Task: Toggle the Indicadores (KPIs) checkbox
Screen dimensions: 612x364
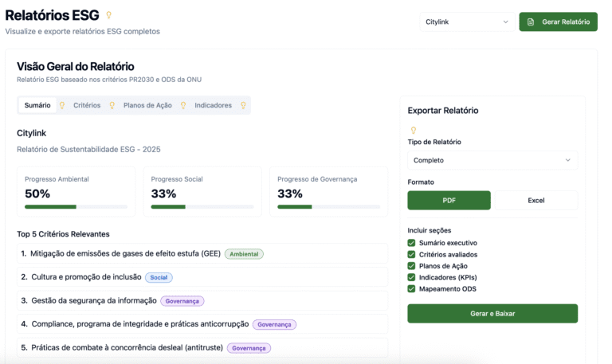Action: pos(411,277)
